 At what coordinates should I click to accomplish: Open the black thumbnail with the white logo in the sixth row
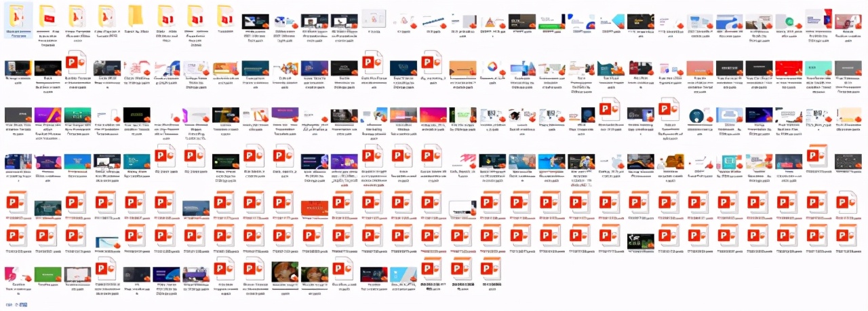(640, 240)
